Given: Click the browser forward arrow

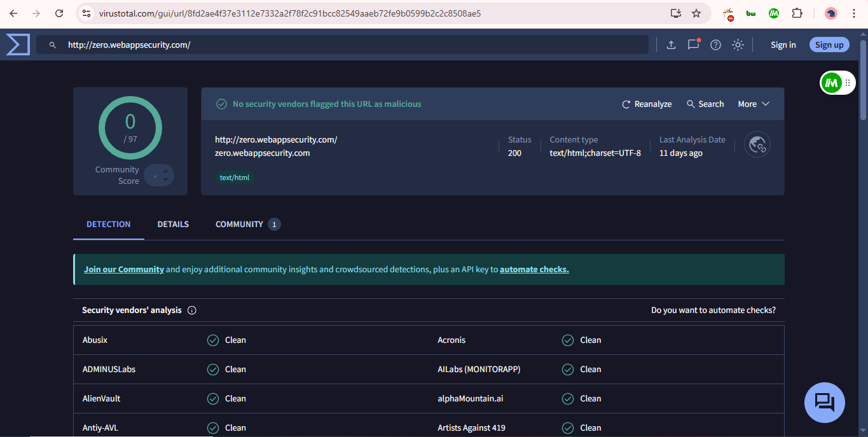Looking at the screenshot, I should (36, 13).
